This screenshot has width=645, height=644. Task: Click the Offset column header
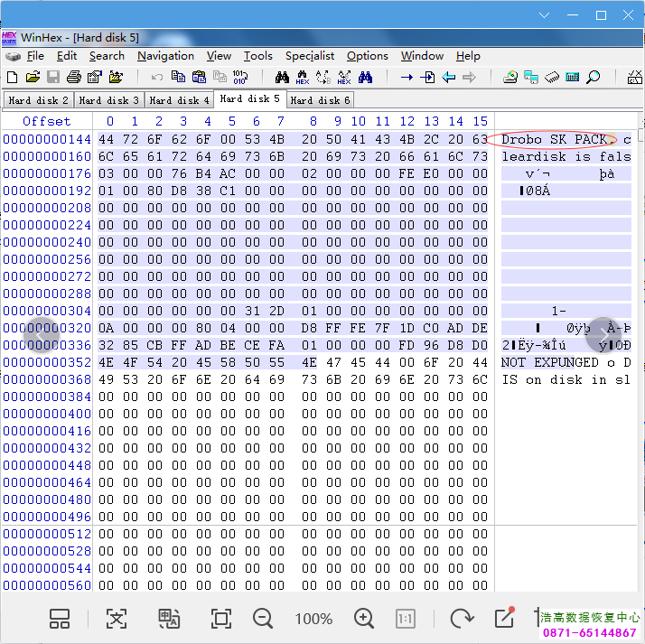coord(46,121)
